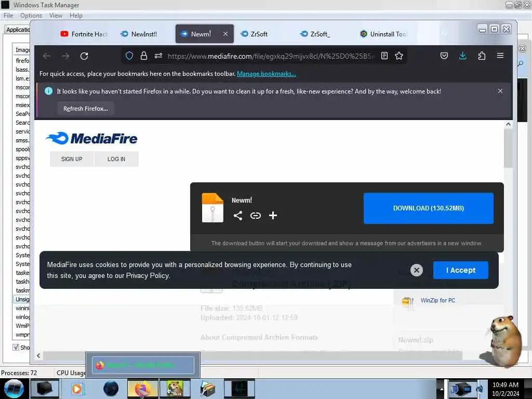This screenshot has width=532, height=399.
Task: Open the zip file icon thumbnail
Action: (x=212, y=208)
